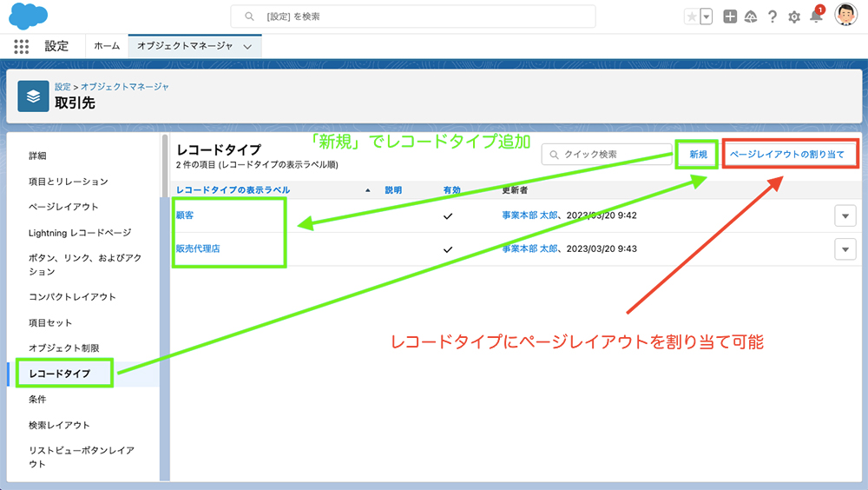Open リストビューボタンレイアウト in the sidebar
868x490 pixels.
82,457
